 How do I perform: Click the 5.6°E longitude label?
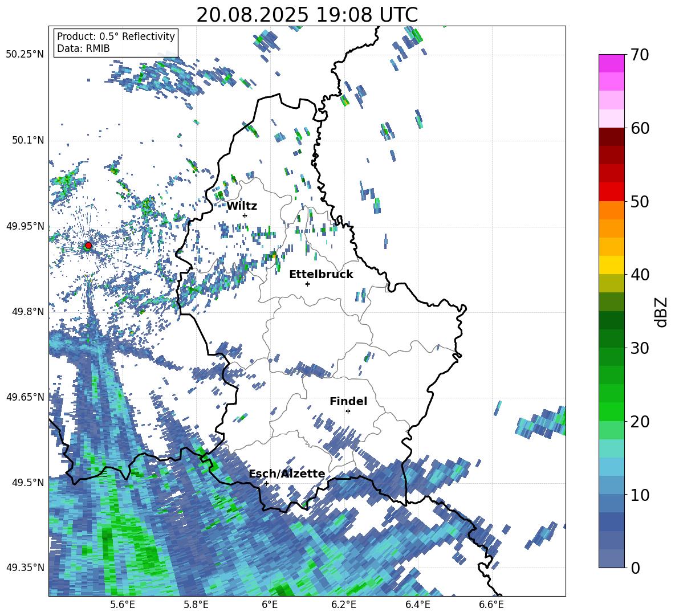pos(123,605)
